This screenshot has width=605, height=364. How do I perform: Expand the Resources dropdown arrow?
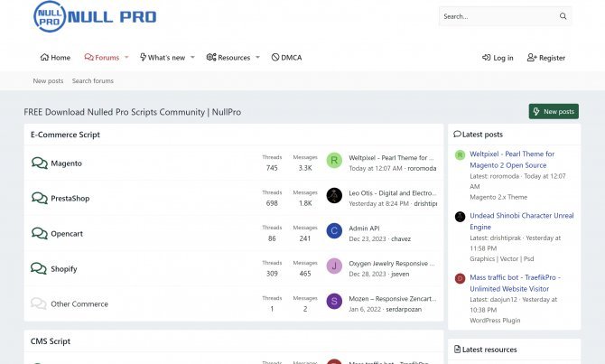pos(257,58)
